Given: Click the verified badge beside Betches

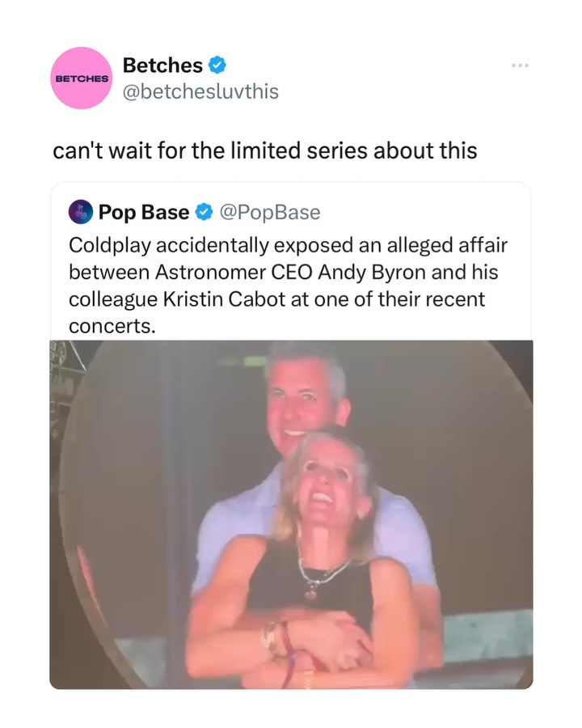Looking at the screenshot, I should (218, 64).
